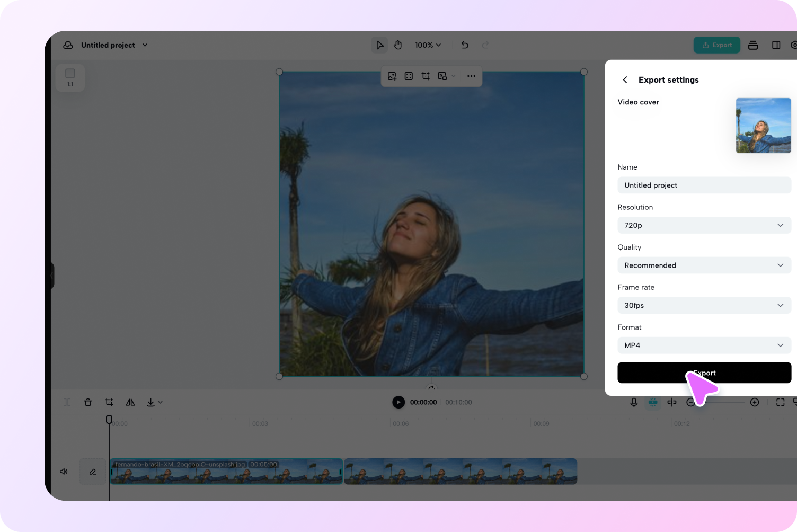Click the pencil edit button on track
This screenshot has width=797, height=532.
(93, 472)
